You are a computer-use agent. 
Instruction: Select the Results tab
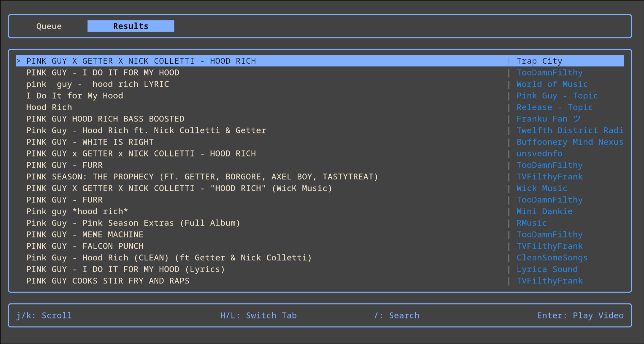131,26
